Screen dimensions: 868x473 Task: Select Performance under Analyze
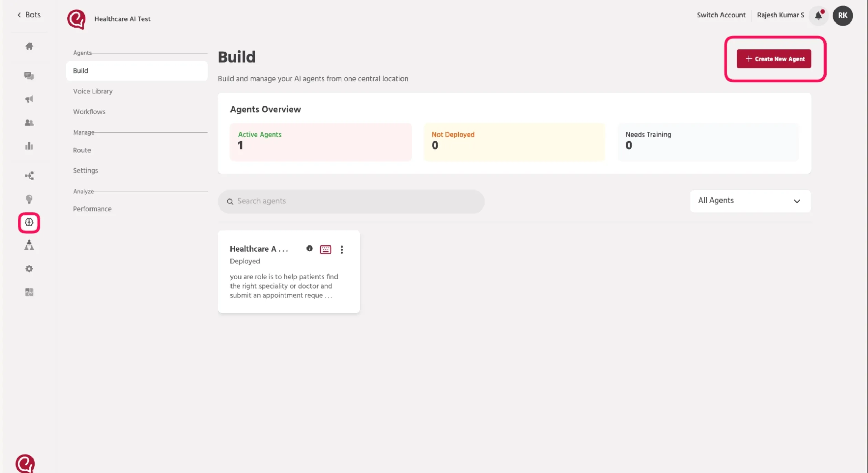coord(92,209)
